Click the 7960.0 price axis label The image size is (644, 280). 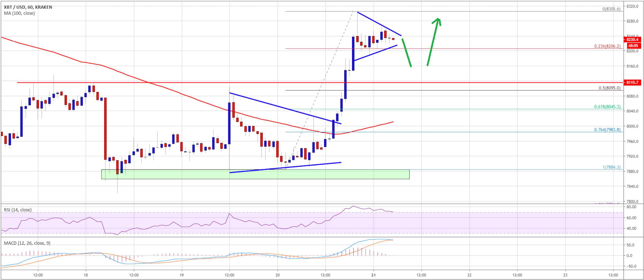[x=633, y=142]
